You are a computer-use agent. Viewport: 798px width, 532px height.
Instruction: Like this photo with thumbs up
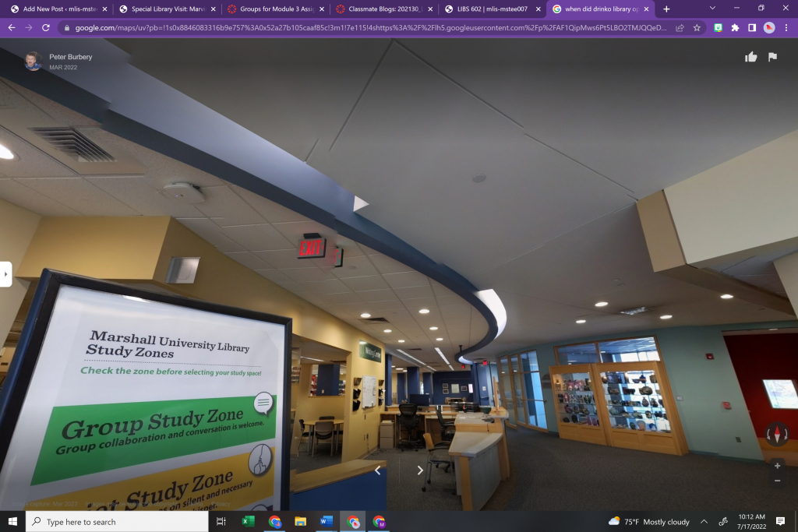point(750,57)
